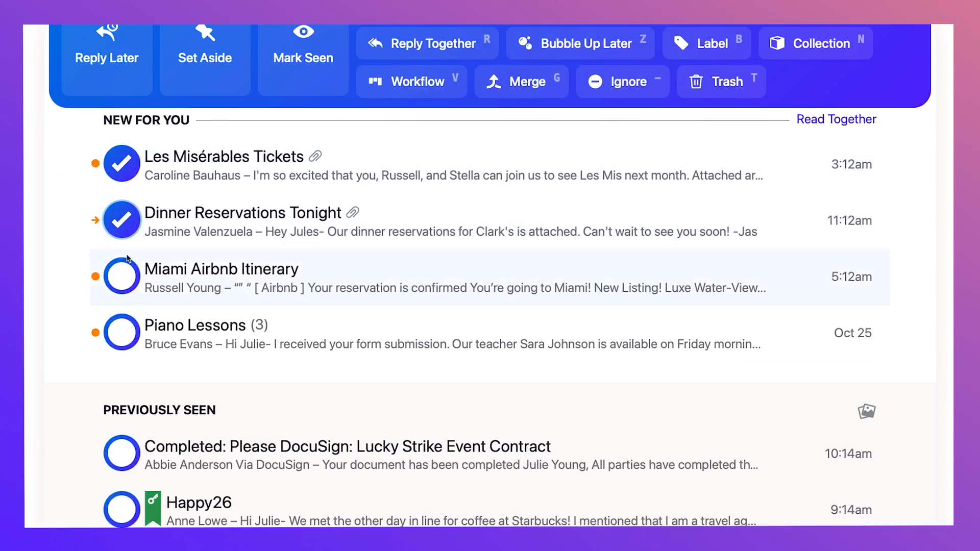
Task: Select Bubble Up Later action
Action: click(x=580, y=43)
